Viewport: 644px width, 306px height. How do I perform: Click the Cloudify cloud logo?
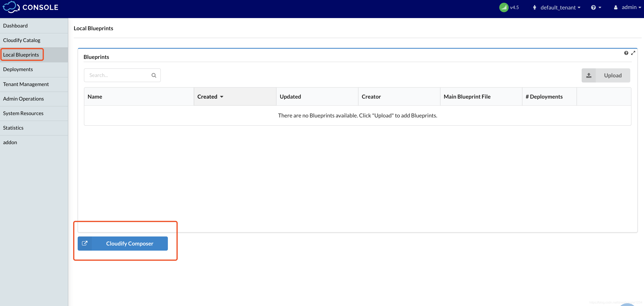coord(11,7)
